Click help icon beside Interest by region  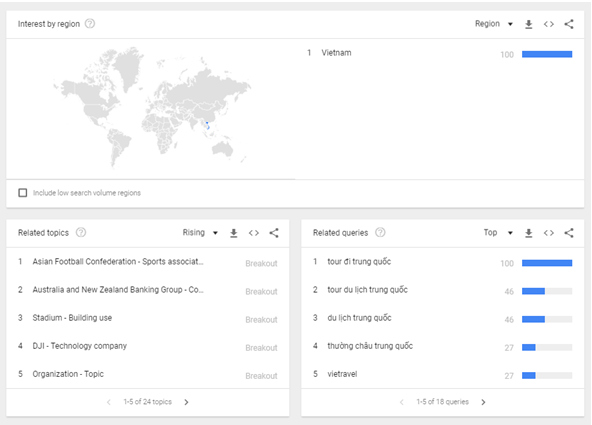tap(90, 24)
